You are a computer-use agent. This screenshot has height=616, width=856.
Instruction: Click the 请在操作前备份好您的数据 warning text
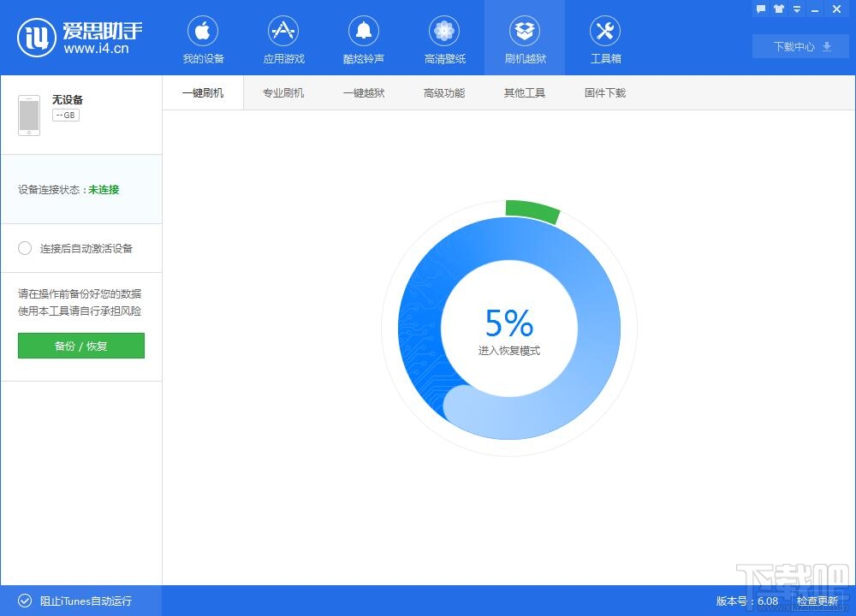point(80,293)
